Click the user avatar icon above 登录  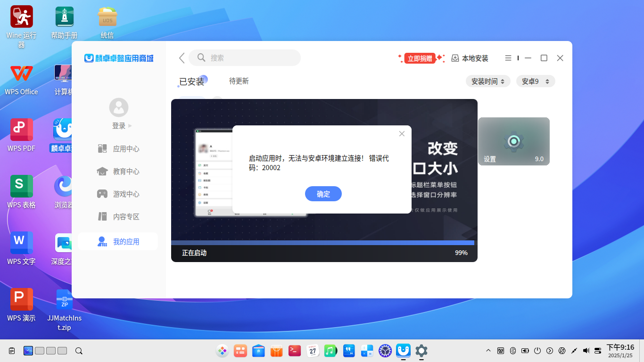119,107
